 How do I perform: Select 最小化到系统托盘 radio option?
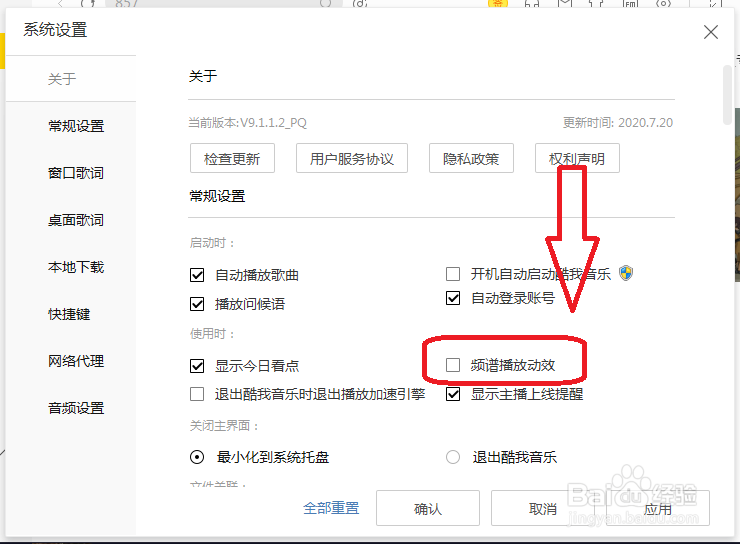point(197,457)
